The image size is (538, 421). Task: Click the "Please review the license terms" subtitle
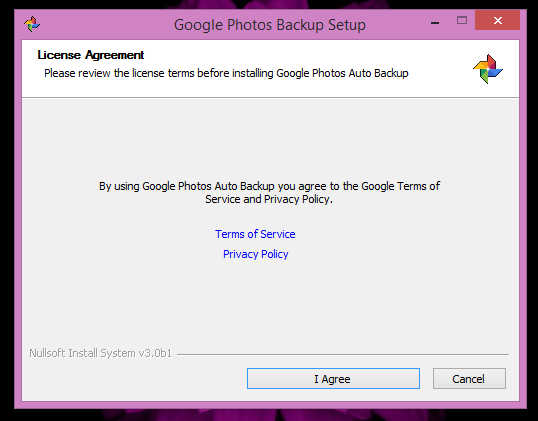[226, 73]
